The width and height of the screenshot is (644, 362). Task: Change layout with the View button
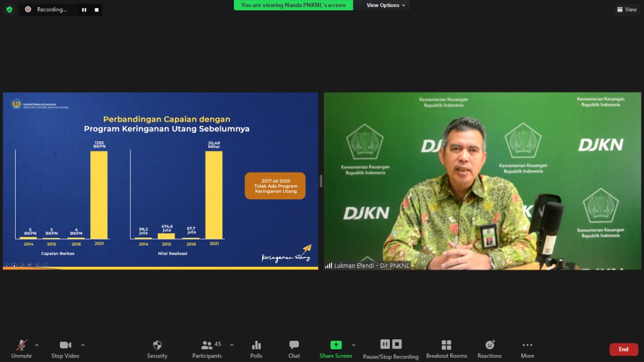[627, 10]
